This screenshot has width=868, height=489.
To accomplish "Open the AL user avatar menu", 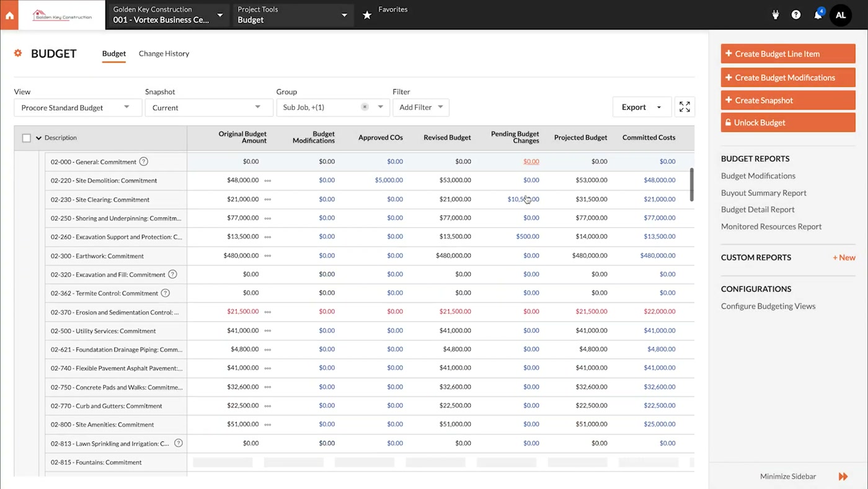I will 841,15.
